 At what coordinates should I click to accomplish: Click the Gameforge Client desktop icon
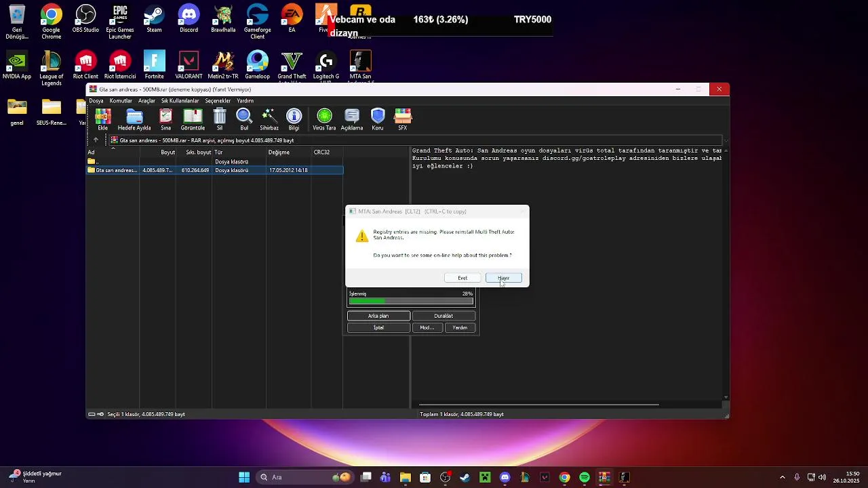[x=258, y=22]
